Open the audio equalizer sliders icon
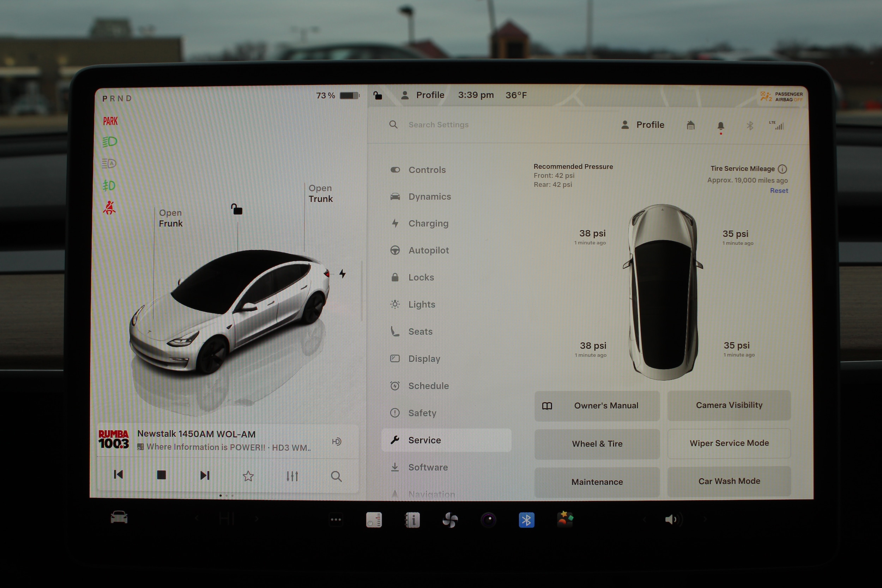 292,476
